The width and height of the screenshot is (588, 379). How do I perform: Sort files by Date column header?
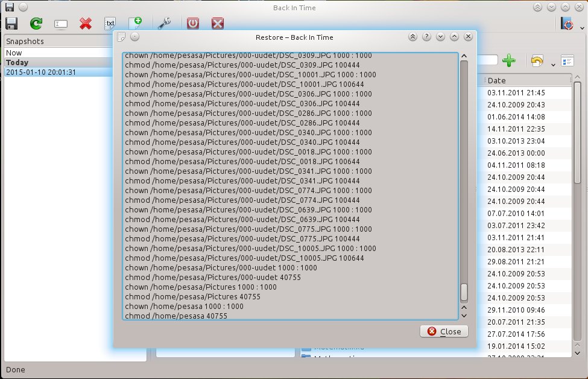pyautogui.click(x=525, y=80)
